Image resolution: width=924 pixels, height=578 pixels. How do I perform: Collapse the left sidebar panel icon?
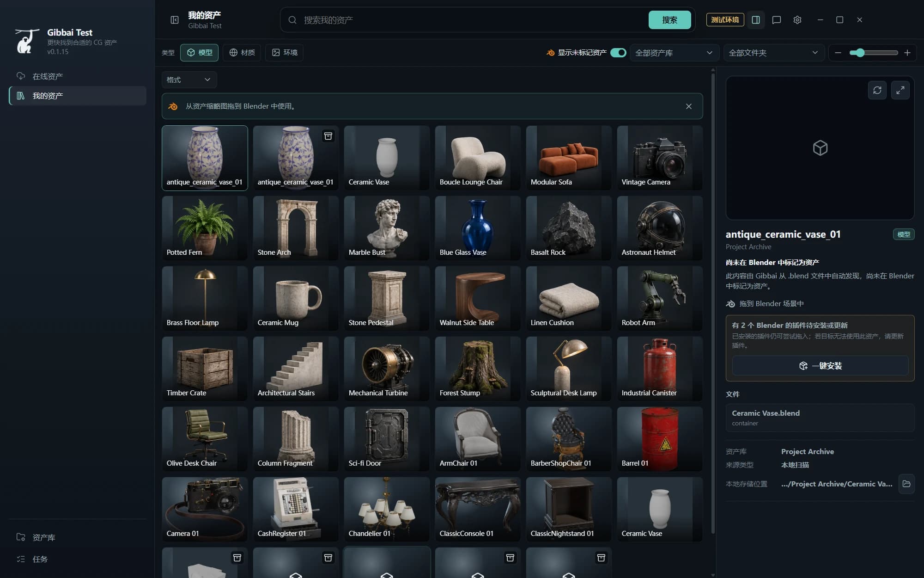click(175, 20)
